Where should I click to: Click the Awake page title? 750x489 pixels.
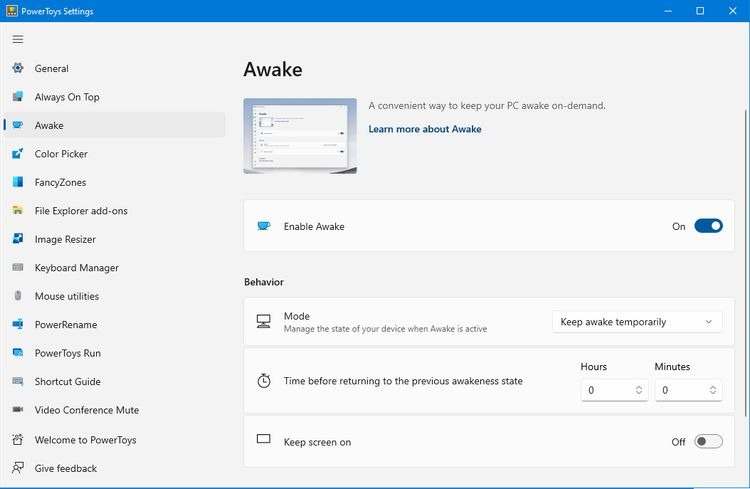[x=273, y=69]
